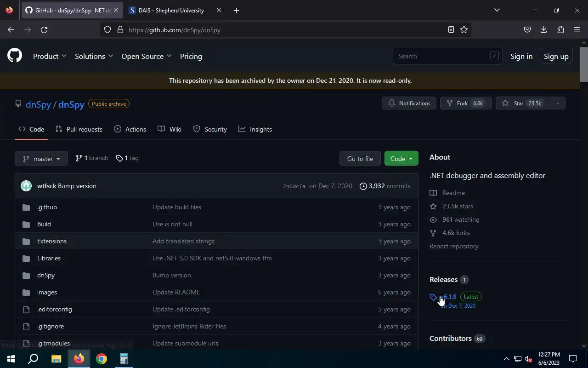The image size is (588, 368).
Task: View the 3,932 commits history
Action: click(385, 186)
